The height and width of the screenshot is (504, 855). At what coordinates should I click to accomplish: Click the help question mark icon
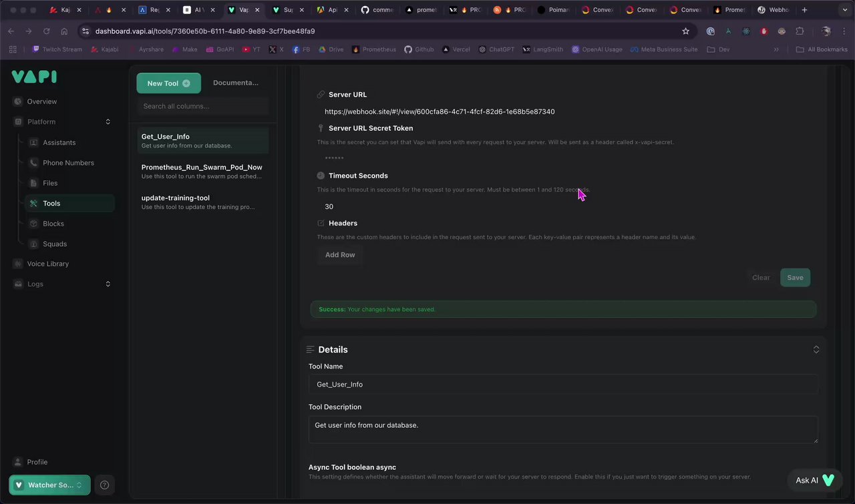[104, 485]
